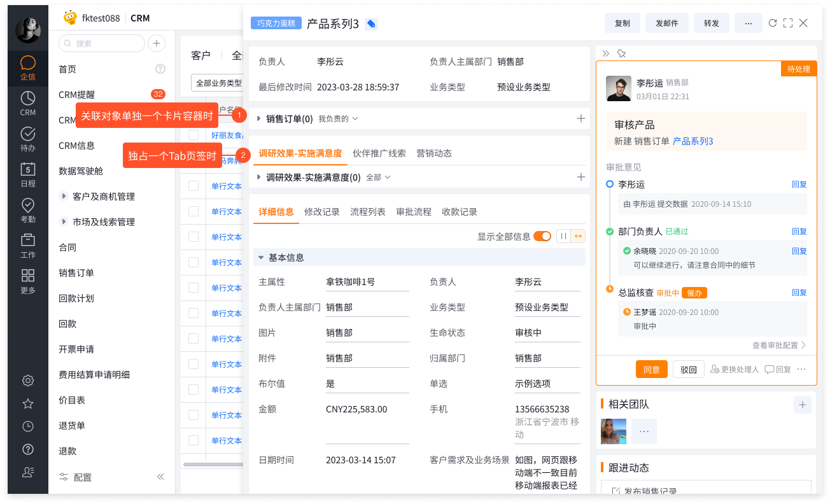Check the second 单行文本 row checkbox
Image resolution: width=830 pixels, height=504 pixels.
193,211
